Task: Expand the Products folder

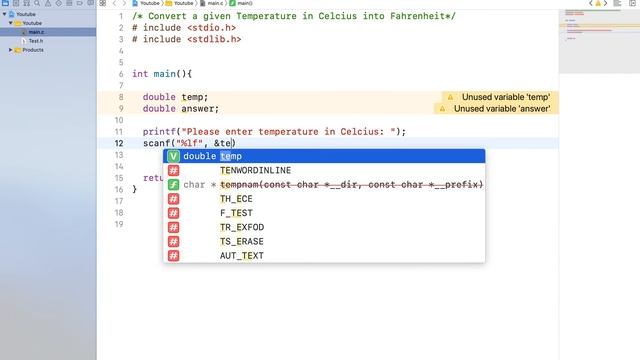Action: click(x=11, y=50)
